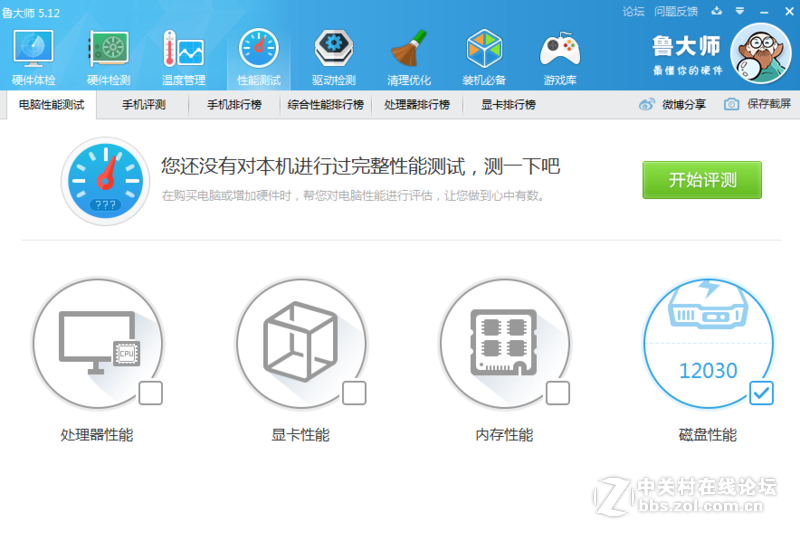The height and width of the screenshot is (540, 800).
Task: Click the 显卡性能 3D cube icon
Action: (x=301, y=343)
